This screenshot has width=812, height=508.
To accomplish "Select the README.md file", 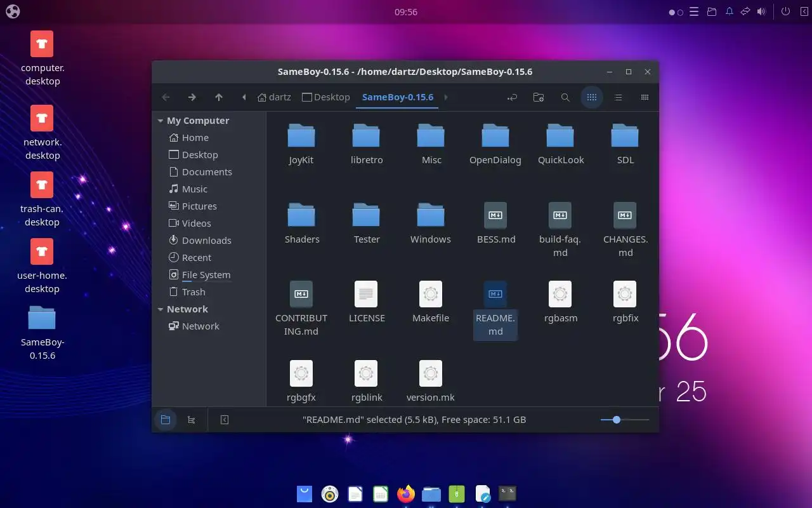I will [495, 309].
